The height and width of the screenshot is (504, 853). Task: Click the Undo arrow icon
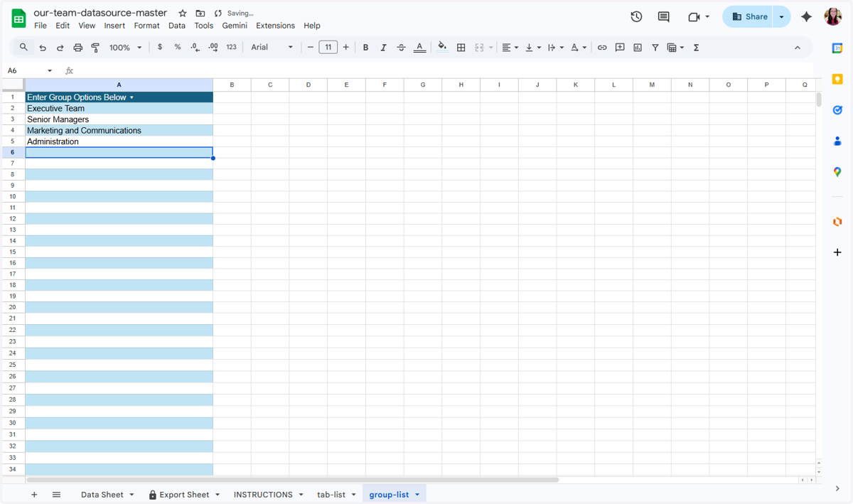[43, 48]
